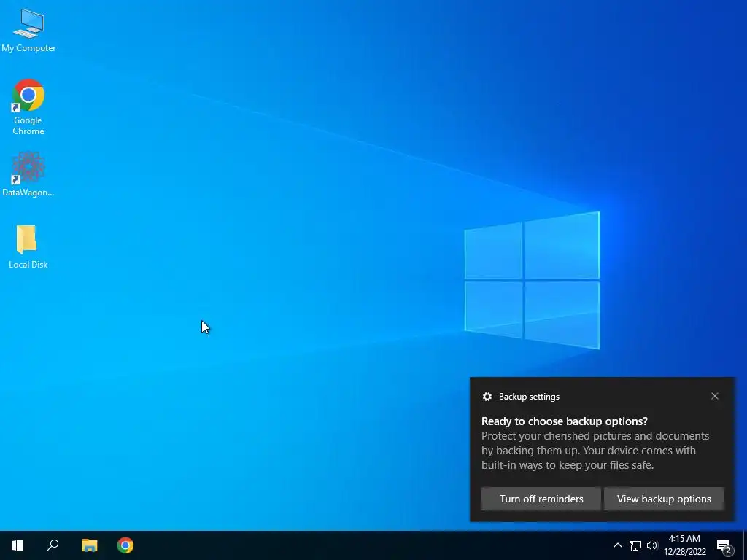Open the clock showing 4:15 AM
The height and width of the screenshot is (560, 747).
point(684,545)
